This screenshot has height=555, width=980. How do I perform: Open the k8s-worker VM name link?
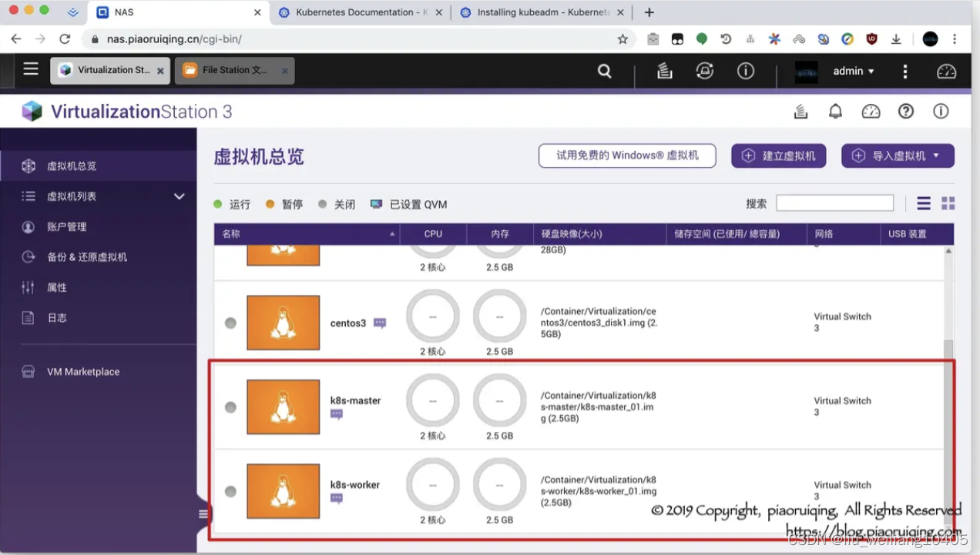click(355, 485)
